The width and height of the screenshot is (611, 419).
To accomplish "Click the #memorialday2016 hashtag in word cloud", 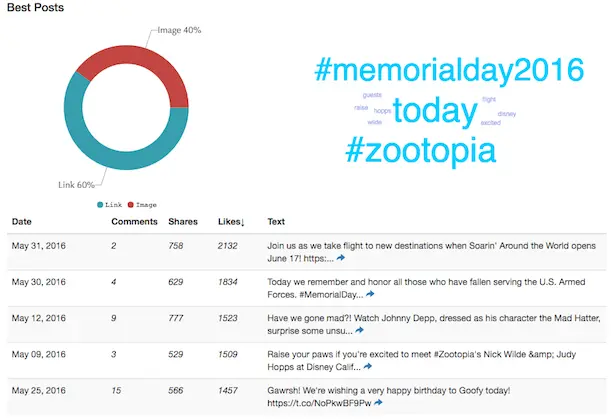I will (447, 71).
